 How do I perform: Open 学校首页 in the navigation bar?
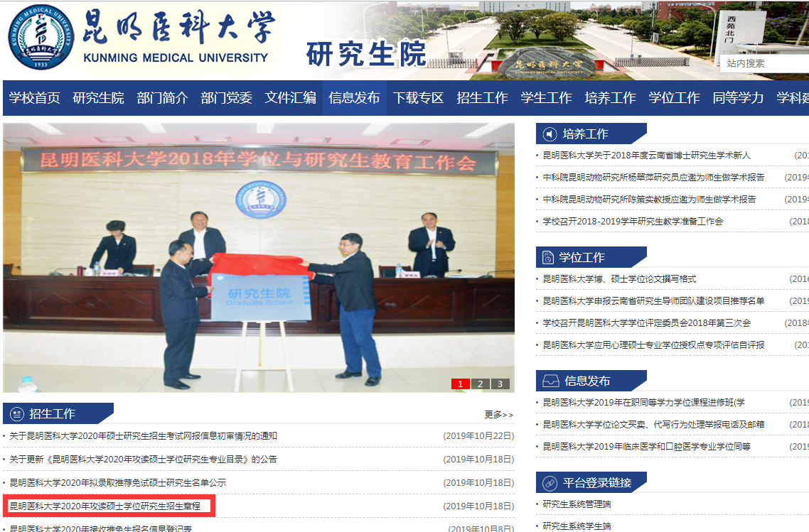tap(35, 98)
